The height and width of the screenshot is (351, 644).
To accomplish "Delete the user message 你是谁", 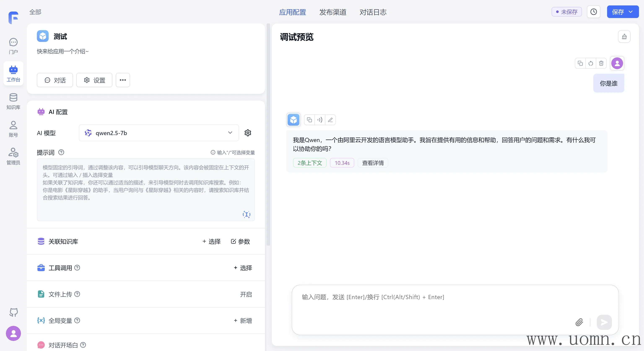I will coord(601,63).
